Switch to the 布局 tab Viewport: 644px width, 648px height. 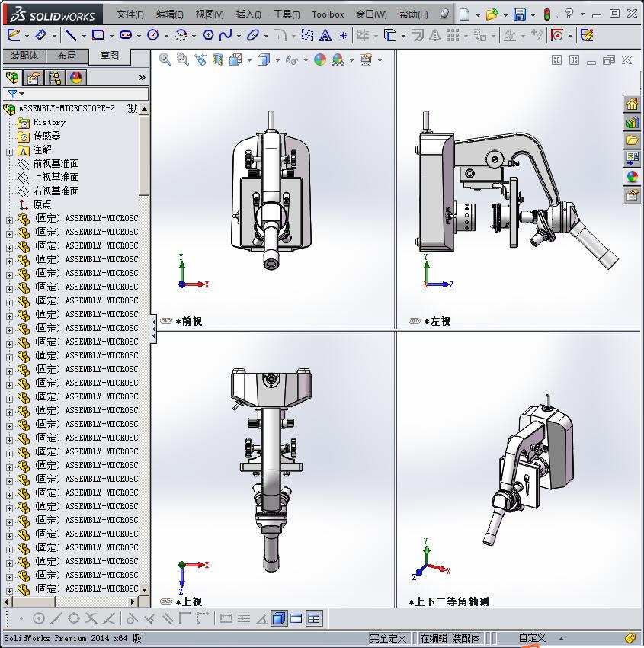(67, 56)
